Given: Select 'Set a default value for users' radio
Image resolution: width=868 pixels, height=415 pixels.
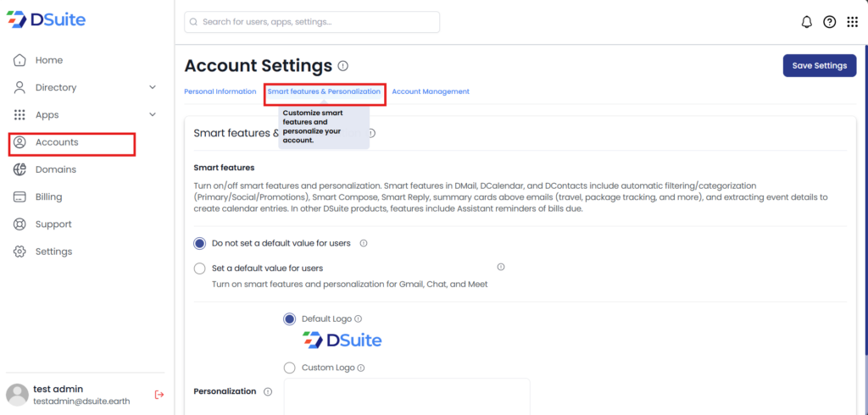Looking at the screenshot, I should [200, 268].
